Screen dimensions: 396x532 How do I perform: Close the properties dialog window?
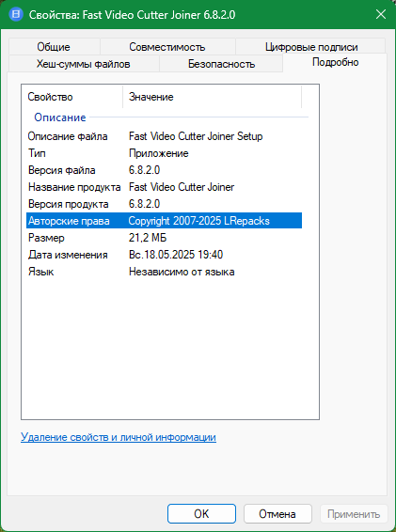(381, 15)
